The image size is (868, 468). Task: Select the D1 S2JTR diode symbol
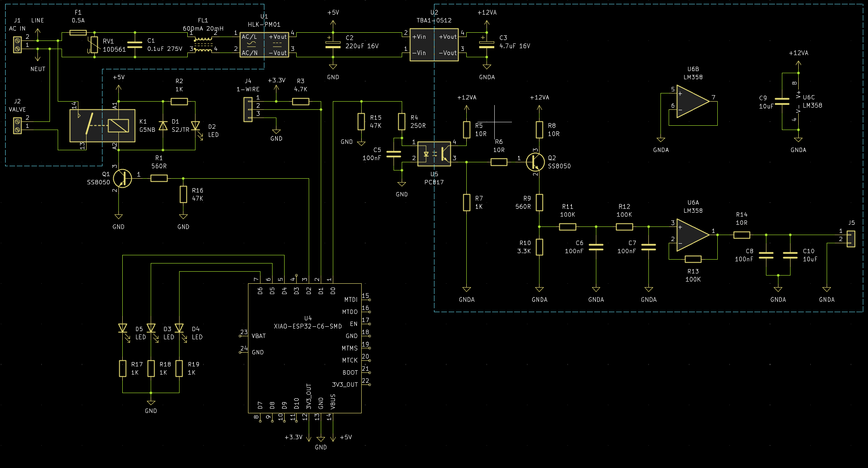point(163,125)
